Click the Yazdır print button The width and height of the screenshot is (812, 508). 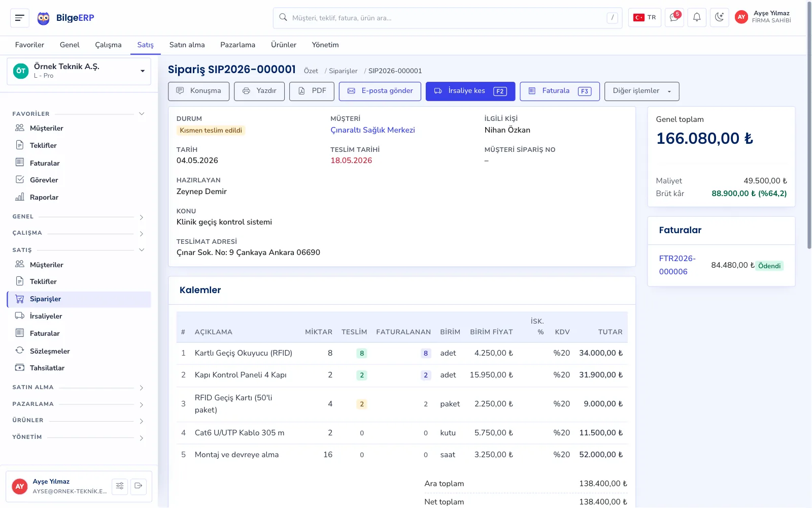(259, 91)
